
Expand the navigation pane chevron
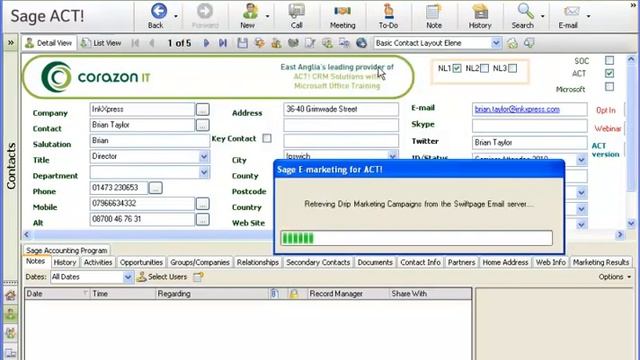point(11,42)
